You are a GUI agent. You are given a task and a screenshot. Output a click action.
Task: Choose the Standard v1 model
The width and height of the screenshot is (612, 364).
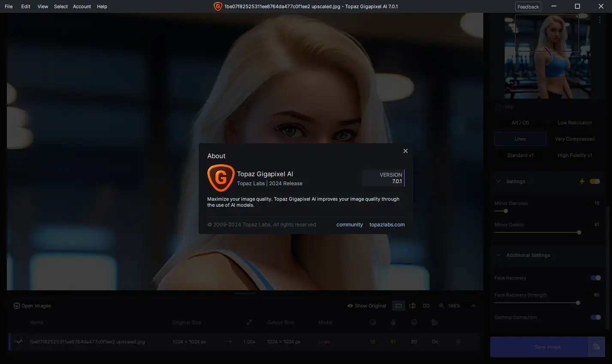click(520, 155)
